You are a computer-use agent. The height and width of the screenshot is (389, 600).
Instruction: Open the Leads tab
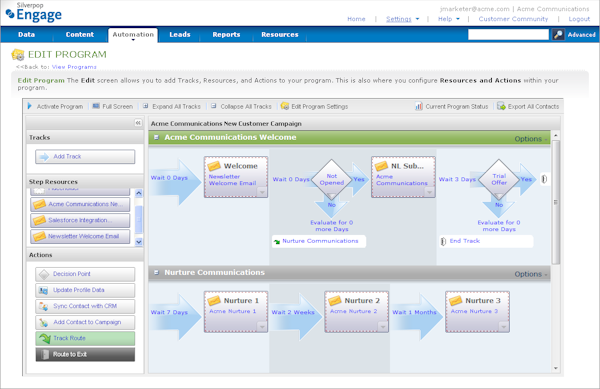(x=180, y=34)
